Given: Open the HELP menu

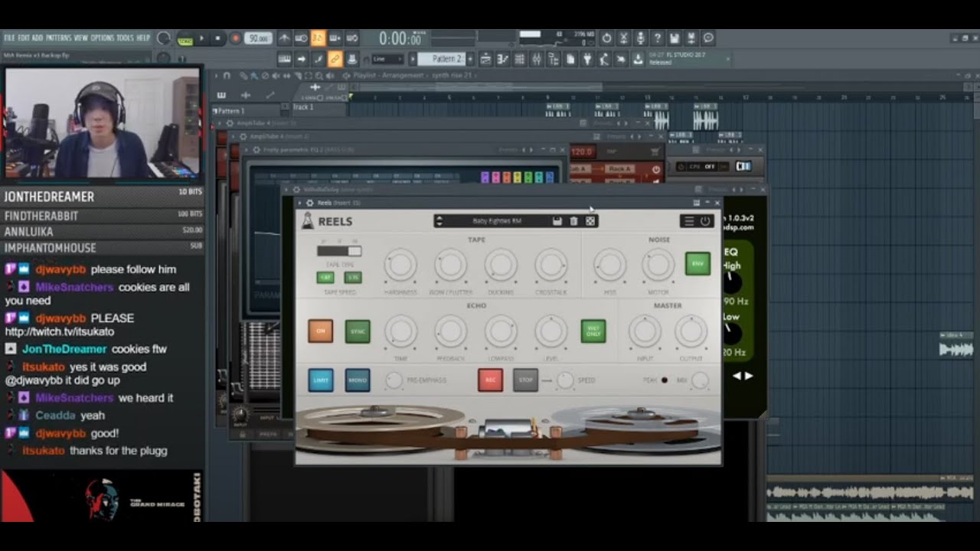Looking at the screenshot, I should (x=143, y=37).
